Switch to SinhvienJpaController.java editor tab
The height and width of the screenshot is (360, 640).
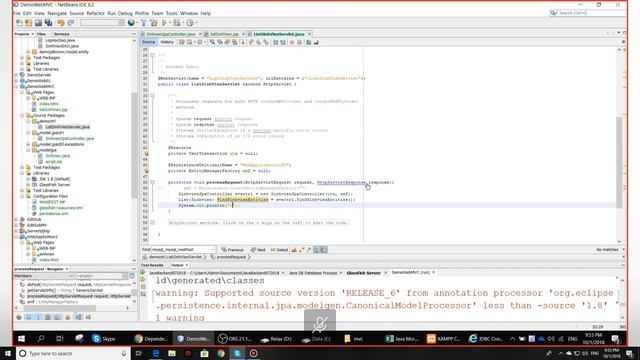[171, 34]
